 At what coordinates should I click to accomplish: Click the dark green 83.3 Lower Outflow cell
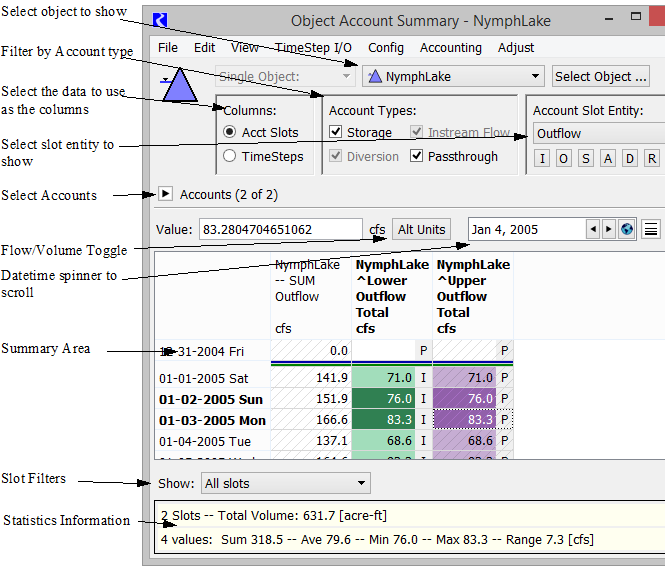click(384, 420)
